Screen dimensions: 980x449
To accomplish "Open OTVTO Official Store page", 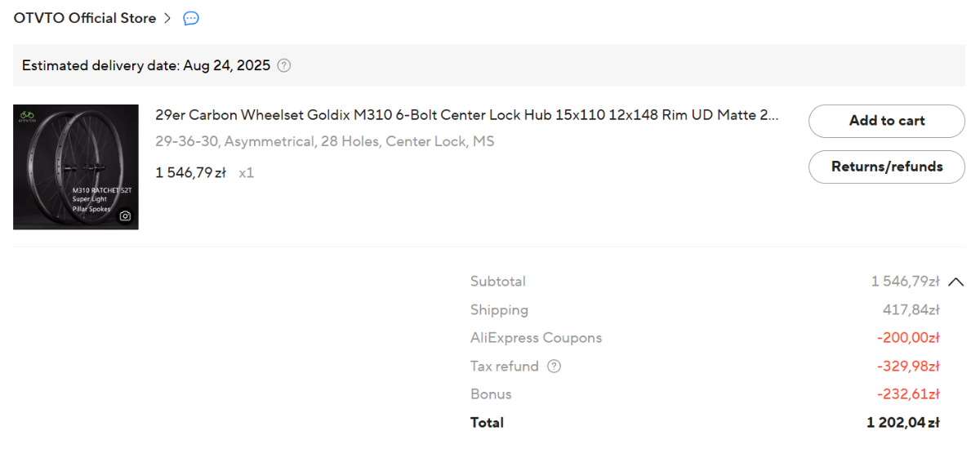I will tap(85, 19).
